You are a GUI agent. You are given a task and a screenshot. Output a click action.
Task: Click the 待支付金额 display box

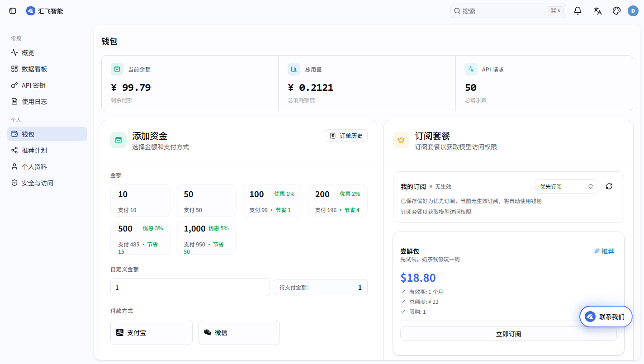coord(321,287)
